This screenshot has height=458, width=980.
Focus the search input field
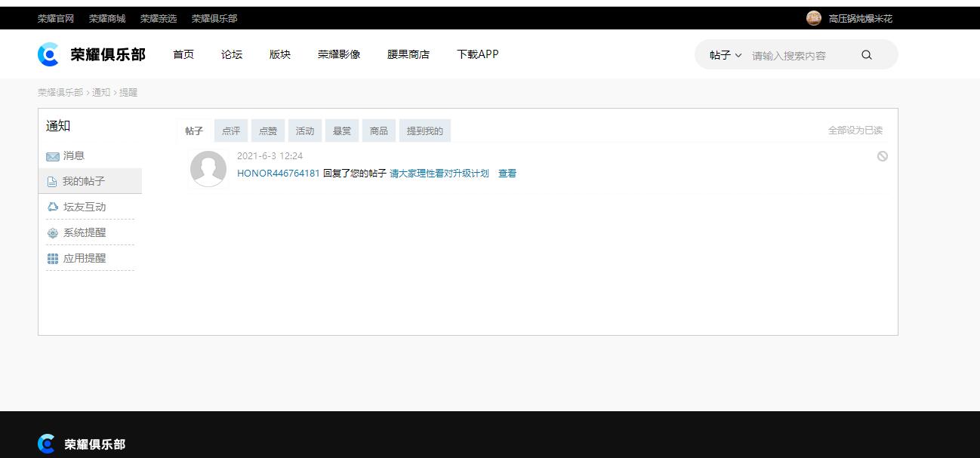800,55
